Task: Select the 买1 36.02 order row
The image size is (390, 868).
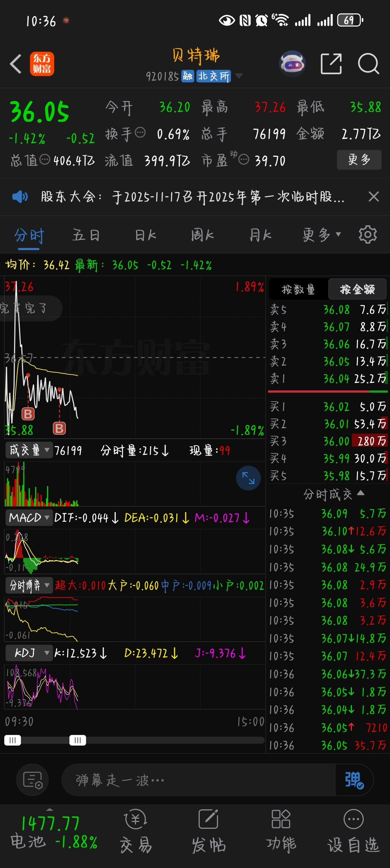Action: pyautogui.click(x=328, y=407)
